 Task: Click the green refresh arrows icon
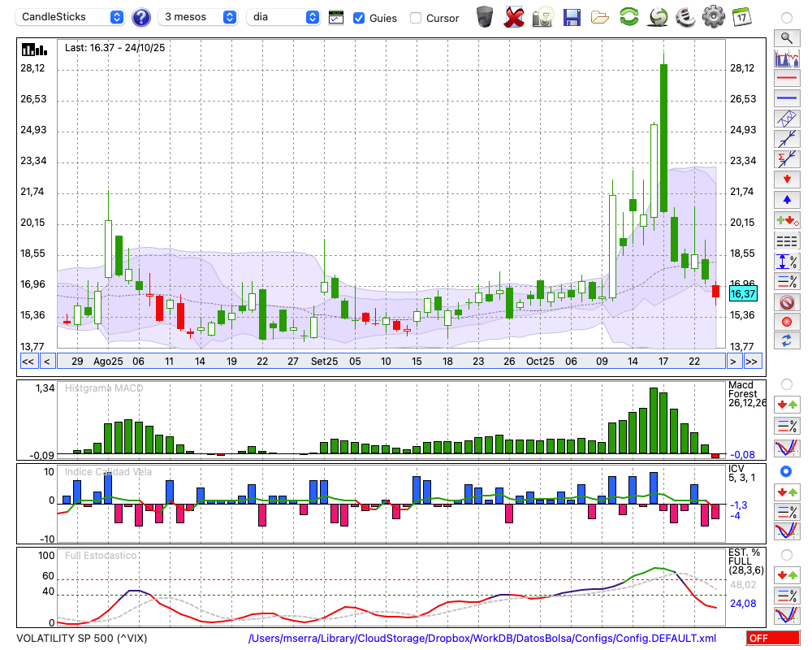click(x=628, y=16)
